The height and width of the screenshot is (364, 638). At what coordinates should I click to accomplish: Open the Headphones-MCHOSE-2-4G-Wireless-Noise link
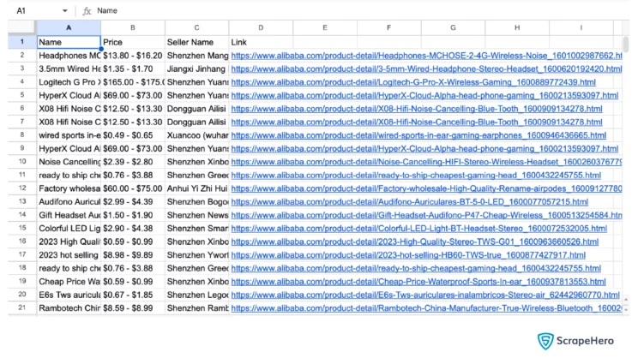tap(426, 56)
